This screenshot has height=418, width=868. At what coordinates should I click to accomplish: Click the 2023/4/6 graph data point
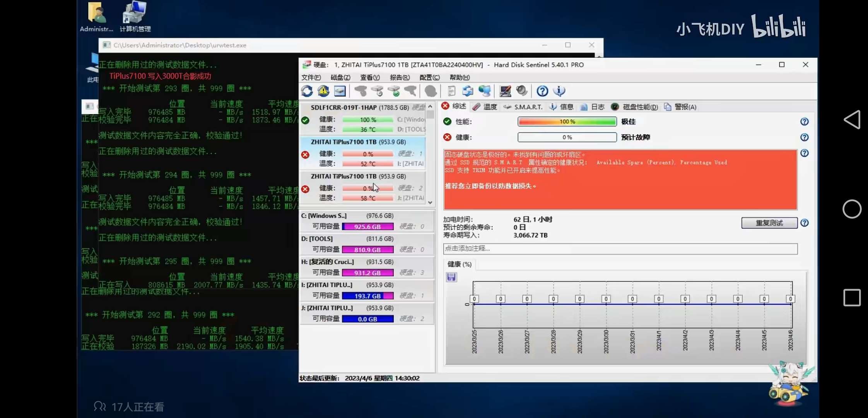pyautogui.click(x=790, y=299)
